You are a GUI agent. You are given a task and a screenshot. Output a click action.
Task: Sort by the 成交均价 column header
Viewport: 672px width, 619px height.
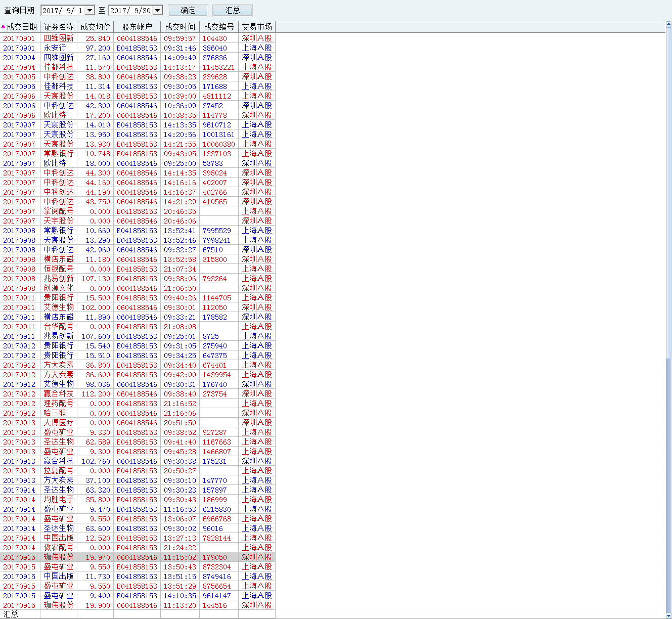pos(95,27)
